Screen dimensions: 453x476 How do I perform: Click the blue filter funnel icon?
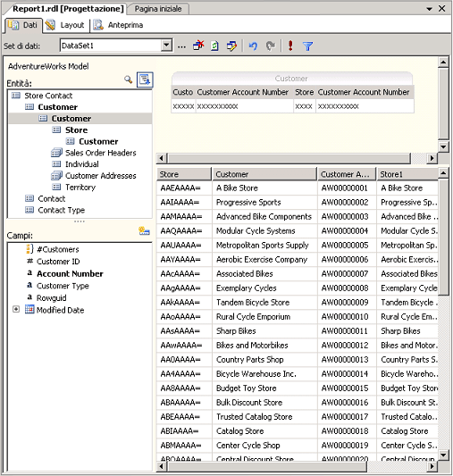click(307, 46)
